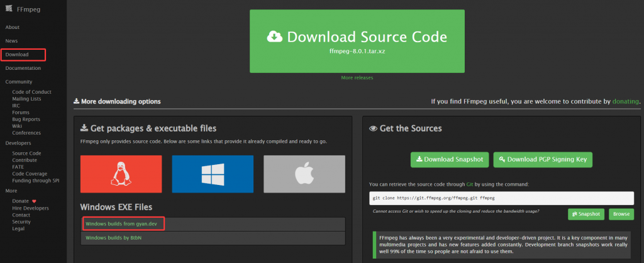Click the Browse button for the repository
644x263 pixels.
click(x=621, y=214)
